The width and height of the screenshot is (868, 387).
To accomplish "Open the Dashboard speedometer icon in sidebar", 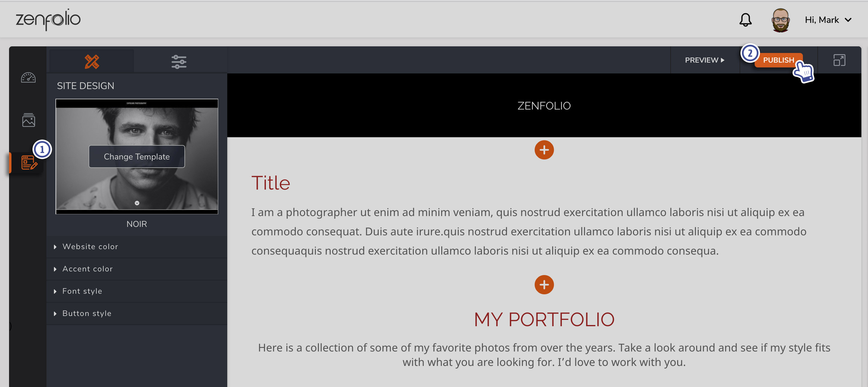I will point(28,77).
